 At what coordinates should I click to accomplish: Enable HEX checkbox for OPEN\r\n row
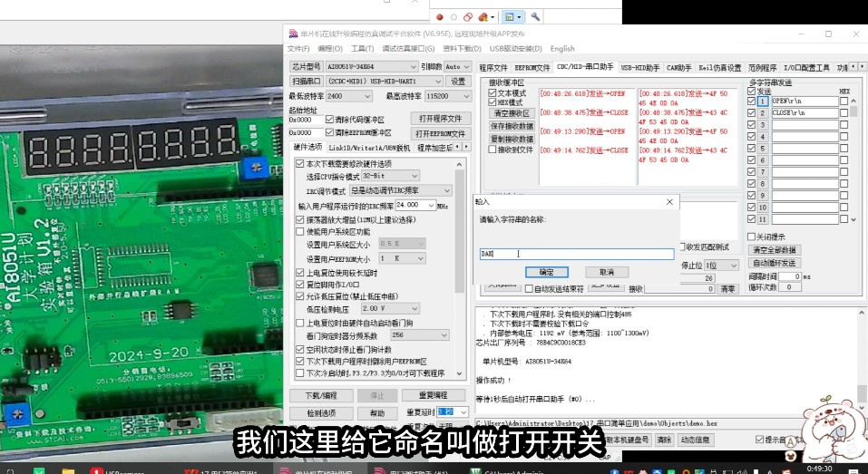(x=844, y=102)
